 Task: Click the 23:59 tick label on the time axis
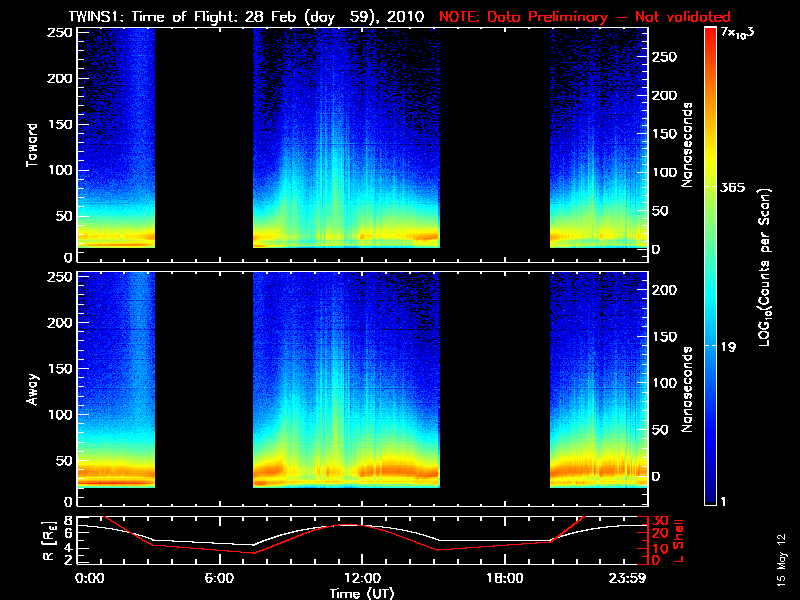tap(631, 578)
